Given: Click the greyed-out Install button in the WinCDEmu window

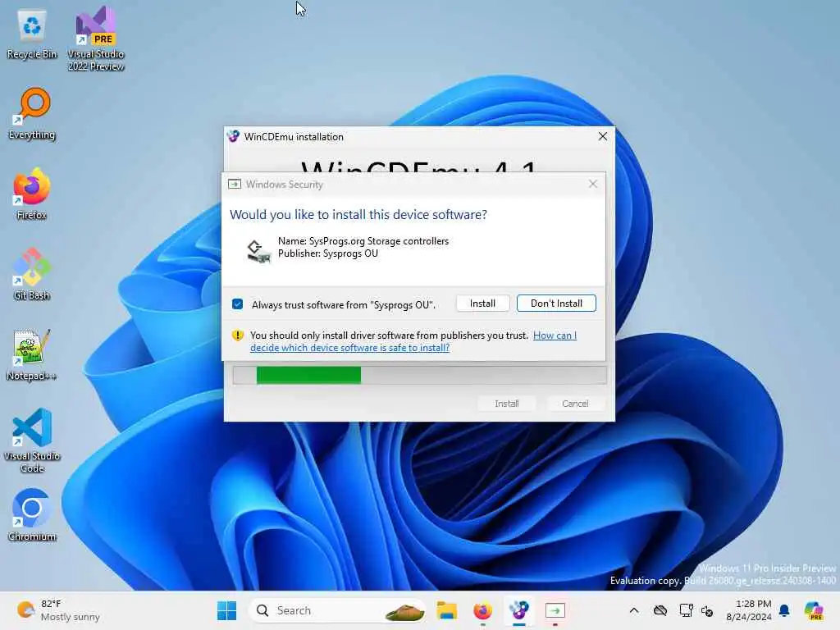Looking at the screenshot, I should click(x=506, y=404).
